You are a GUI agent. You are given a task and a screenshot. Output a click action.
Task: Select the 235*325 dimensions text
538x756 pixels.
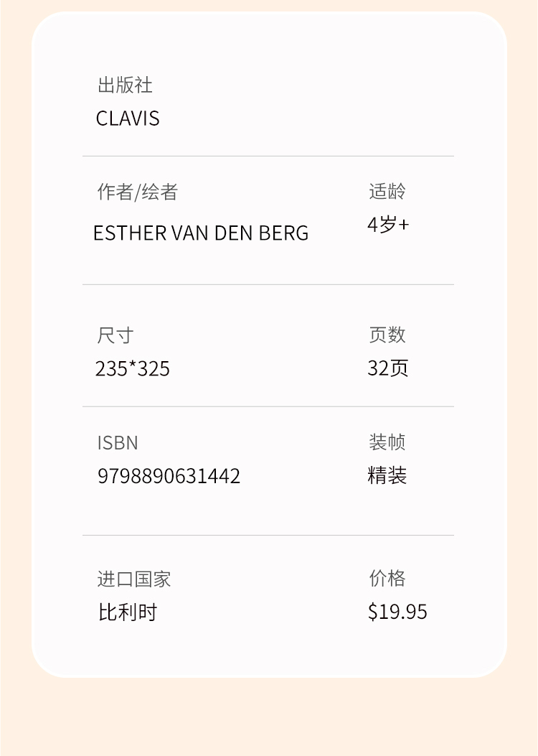pos(132,368)
